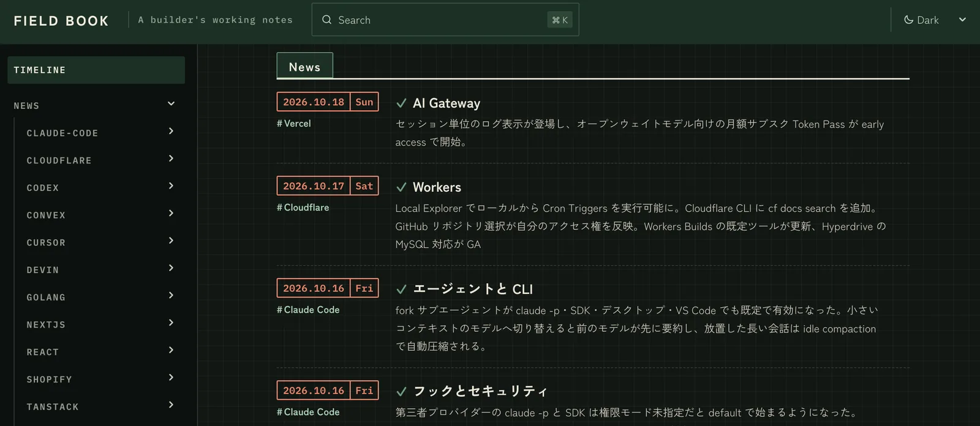
Task: Expand the TANSTACK sidebar item
Action: coord(171,405)
